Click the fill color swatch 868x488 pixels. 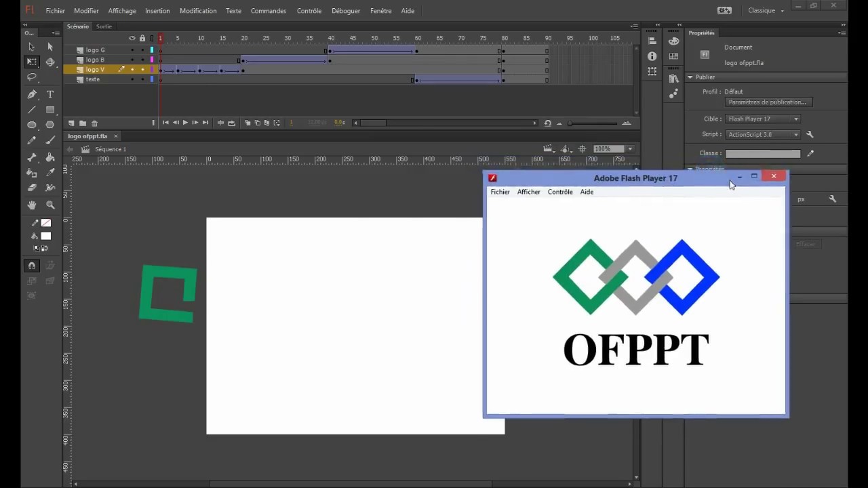click(46, 237)
